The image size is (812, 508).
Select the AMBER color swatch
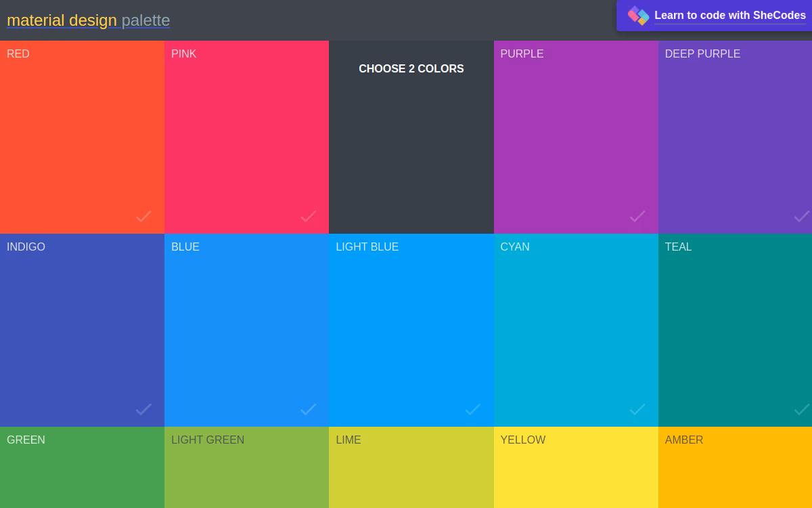pos(735,467)
